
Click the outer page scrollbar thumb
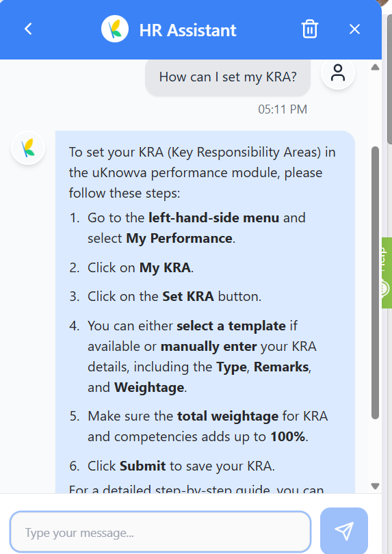[389, 79]
